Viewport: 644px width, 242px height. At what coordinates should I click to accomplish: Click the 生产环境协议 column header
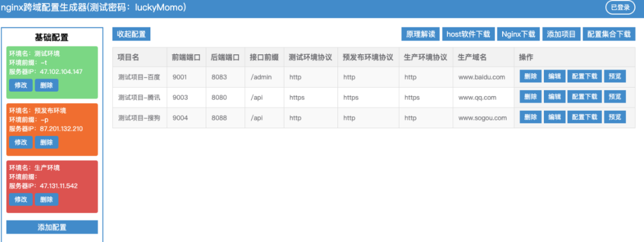(426, 58)
